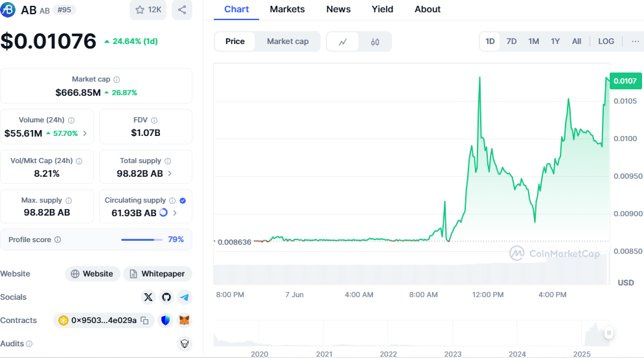Screen dimensions: 644x358
Task: Open the GitHub social icon
Action: (167, 297)
